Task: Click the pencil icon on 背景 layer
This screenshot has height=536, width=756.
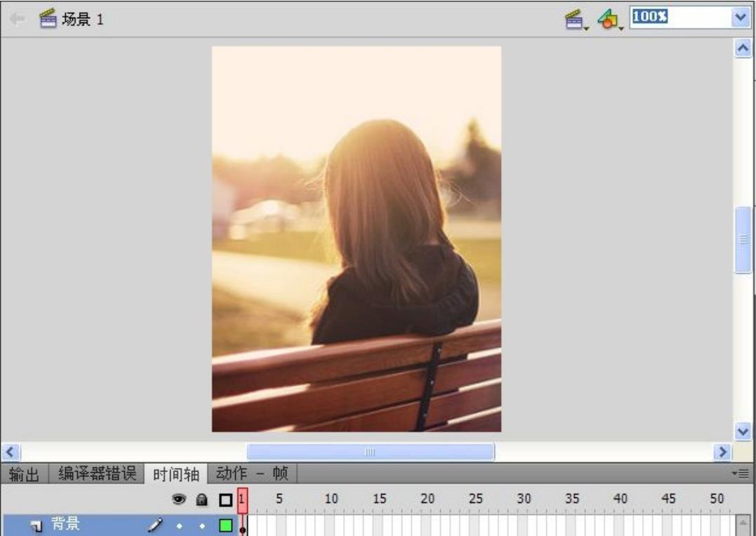Action: [154, 524]
